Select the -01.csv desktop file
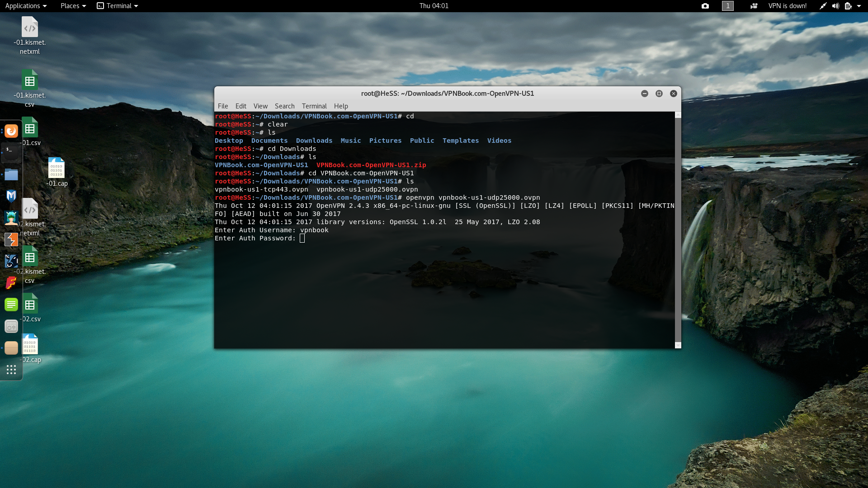Screen dimensions: 868x488 point(30,131)
